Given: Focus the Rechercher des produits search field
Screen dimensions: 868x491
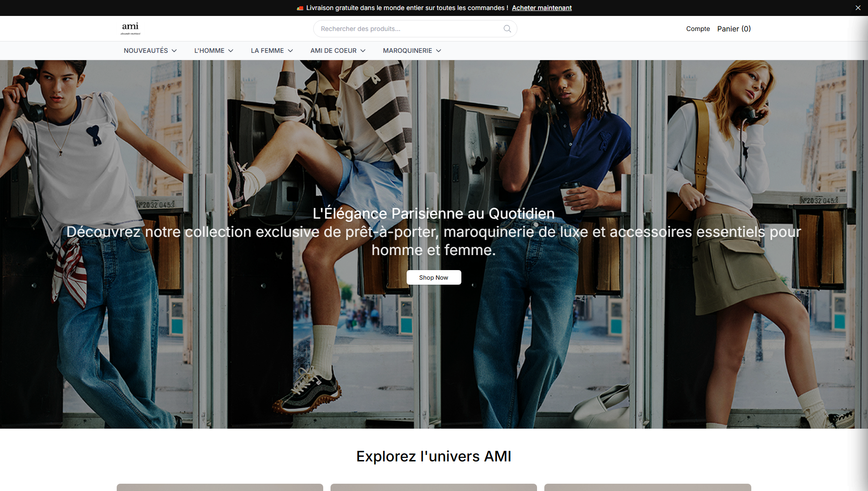Looking at the screenshot, I should coord(415,29).
